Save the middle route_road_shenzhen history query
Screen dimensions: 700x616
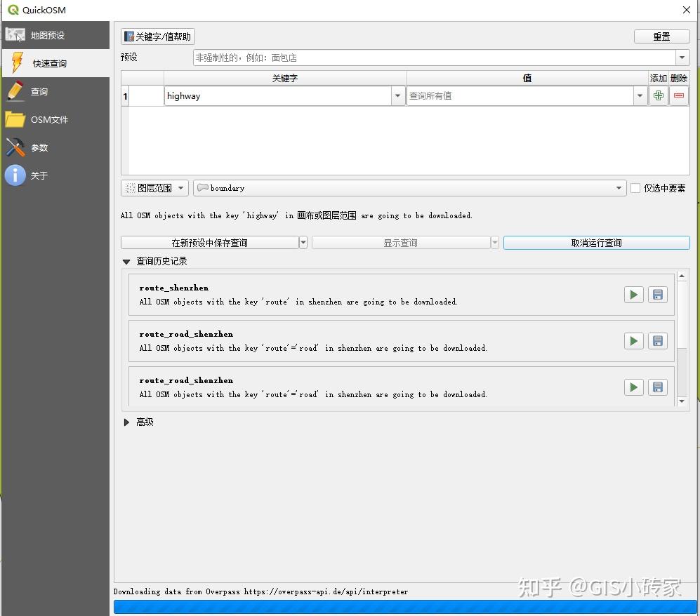click(x=658, y=341)
